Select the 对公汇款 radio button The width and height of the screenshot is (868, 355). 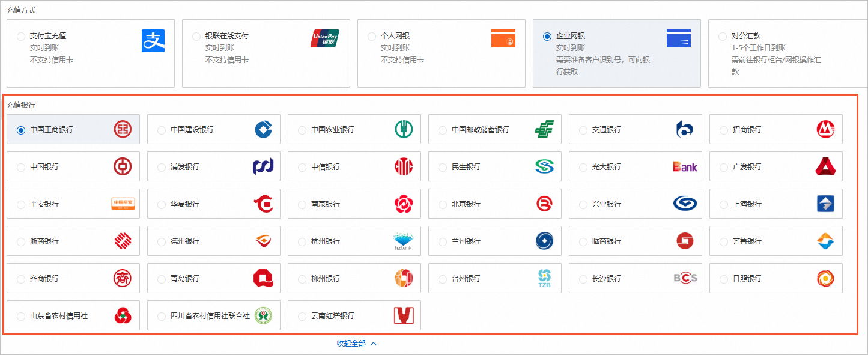[x=723, y=37]
